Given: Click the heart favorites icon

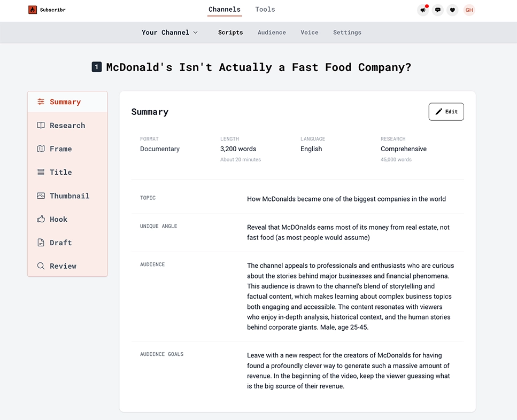Looking at the screenshot, I should 452,10.
